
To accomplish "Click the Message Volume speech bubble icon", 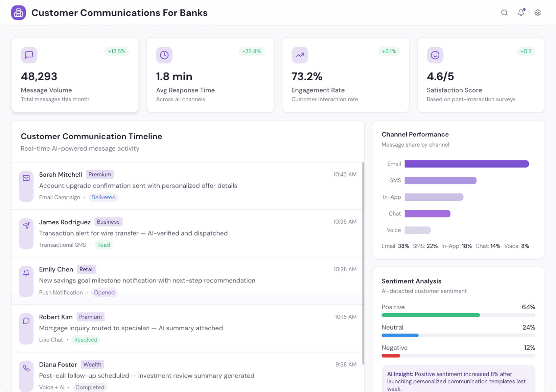I will tap(29, 55).
